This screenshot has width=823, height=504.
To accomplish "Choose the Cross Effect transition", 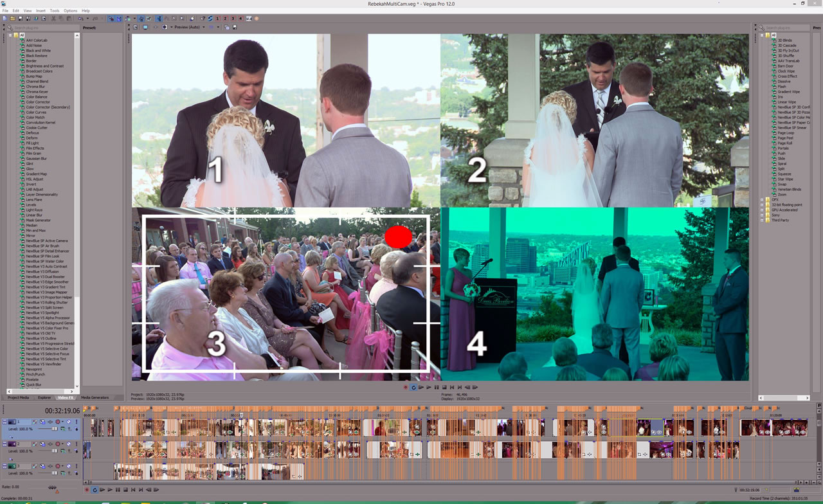I will click(787, 76).
